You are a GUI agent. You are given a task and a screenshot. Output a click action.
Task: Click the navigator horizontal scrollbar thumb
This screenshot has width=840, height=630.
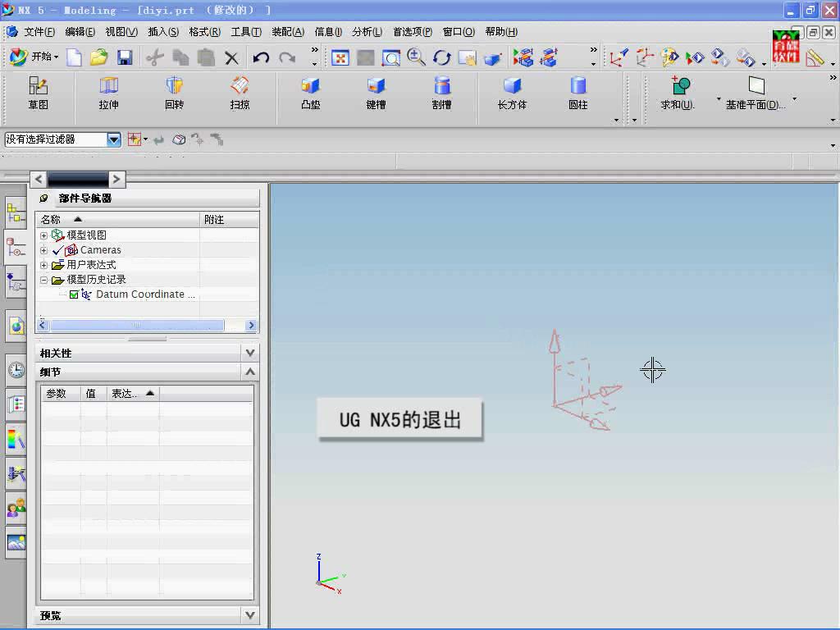click(137, 325)
